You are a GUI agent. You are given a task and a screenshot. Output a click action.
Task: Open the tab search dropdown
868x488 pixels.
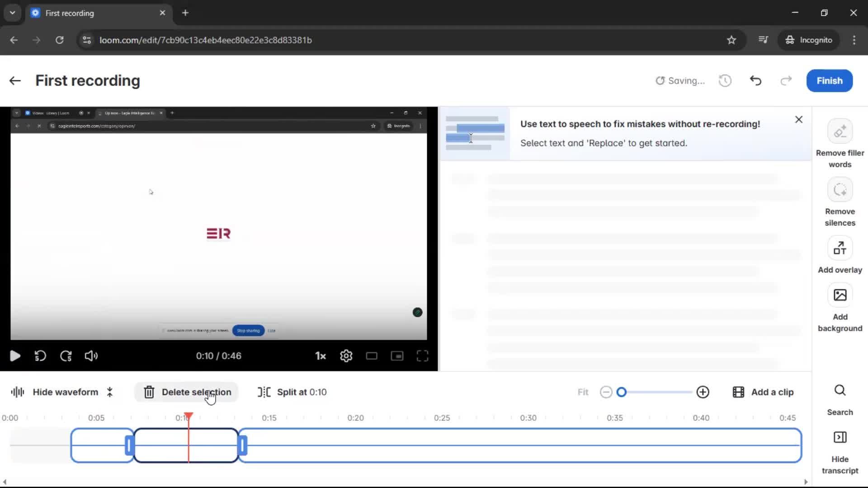(12, 13)
